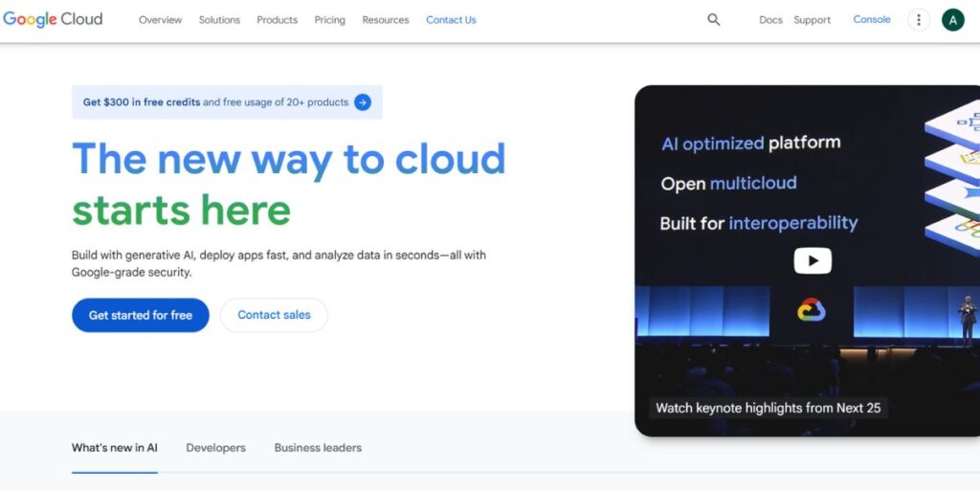Click the Get started for free button
This screenshot has width=980, height=490.
point(141,315)
